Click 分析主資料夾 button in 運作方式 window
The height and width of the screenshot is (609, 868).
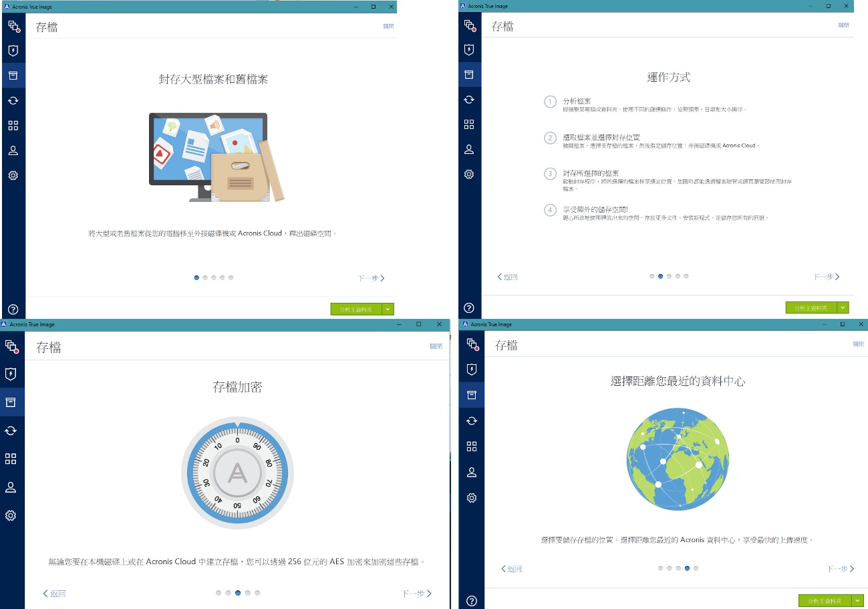(x=811, y=308)
